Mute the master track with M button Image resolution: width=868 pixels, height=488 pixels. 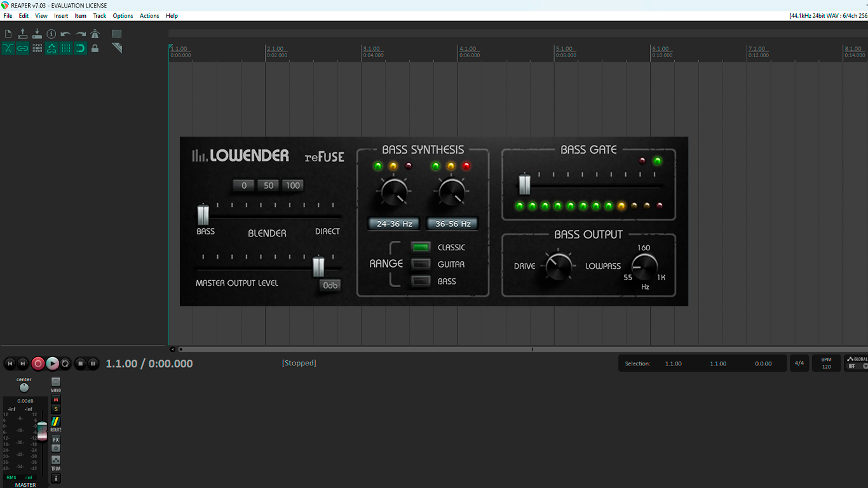coord(56,400)
